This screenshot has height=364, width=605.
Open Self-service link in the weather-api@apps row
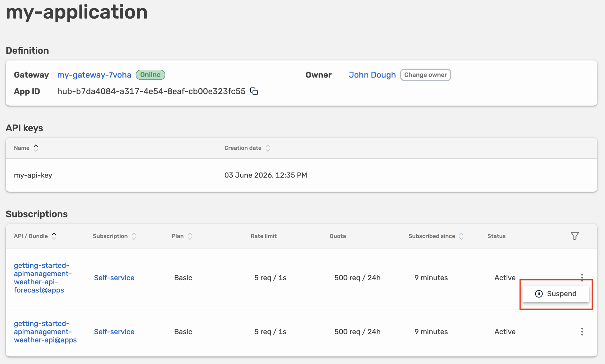(x=114, y=332)
